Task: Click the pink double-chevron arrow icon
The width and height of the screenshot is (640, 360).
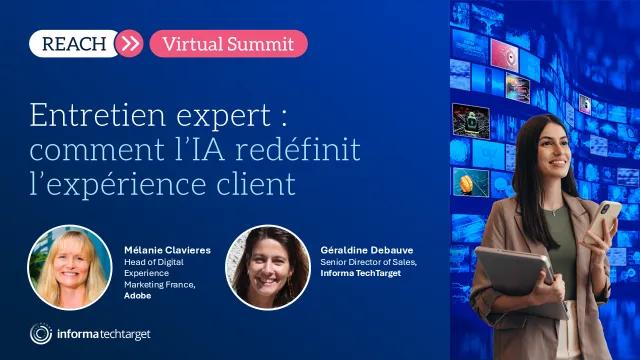Action: coord(129,43)
